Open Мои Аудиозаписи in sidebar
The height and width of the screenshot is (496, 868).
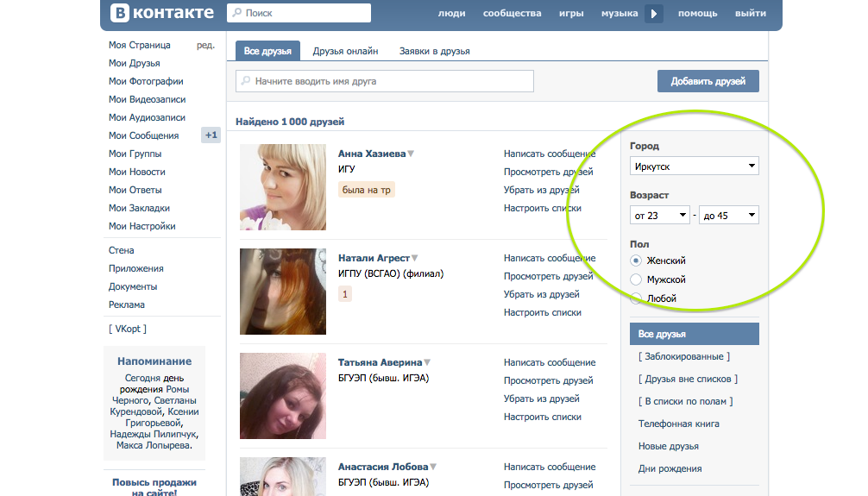pos(148,117)
